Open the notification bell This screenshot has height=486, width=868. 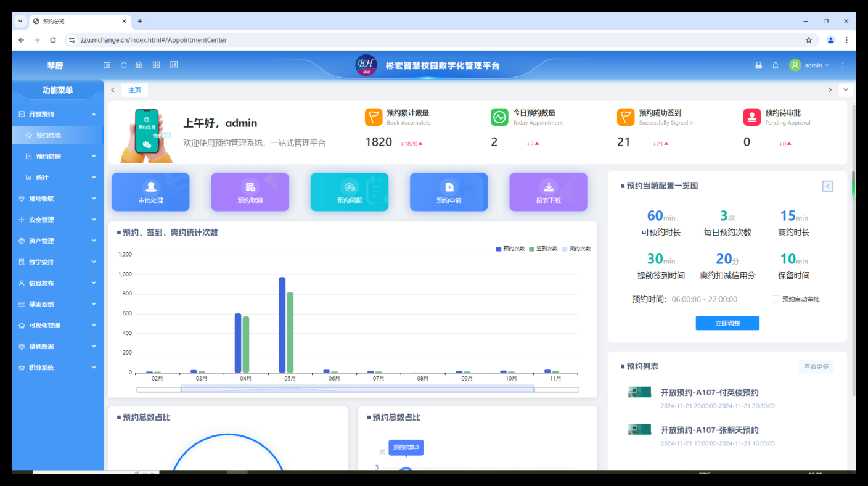[776, 65]
